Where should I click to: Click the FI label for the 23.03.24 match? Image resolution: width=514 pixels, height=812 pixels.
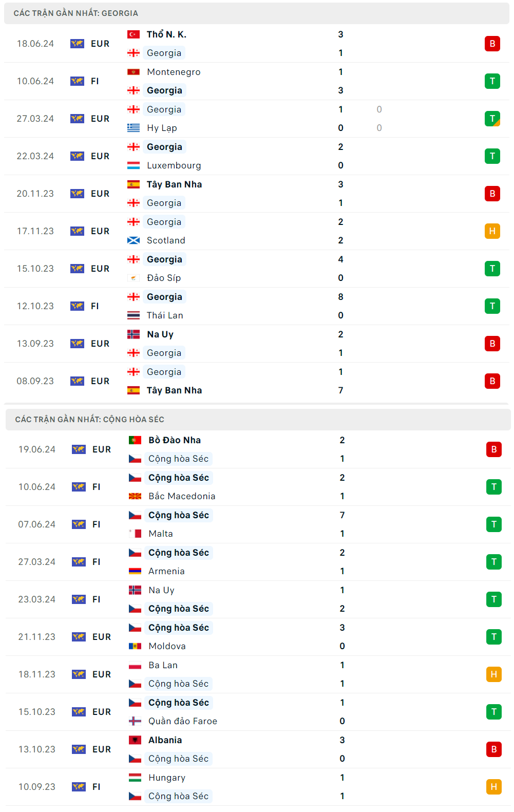coord(97,599)
